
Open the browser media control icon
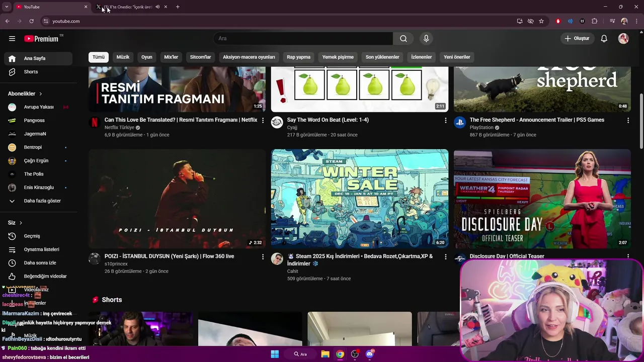point(612,21)
